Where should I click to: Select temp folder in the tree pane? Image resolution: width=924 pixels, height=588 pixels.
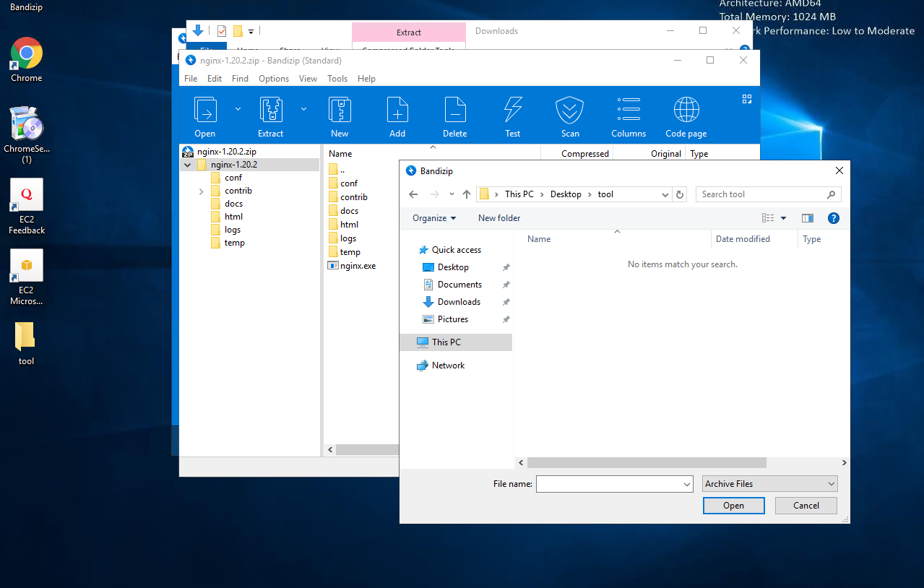[234, 243]
